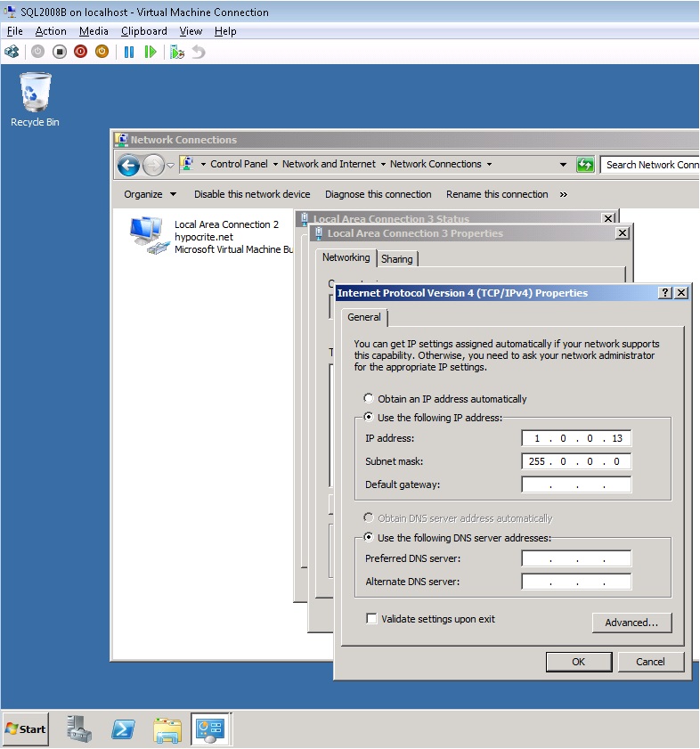
Task: Click the IP address field
Action: 576,438
